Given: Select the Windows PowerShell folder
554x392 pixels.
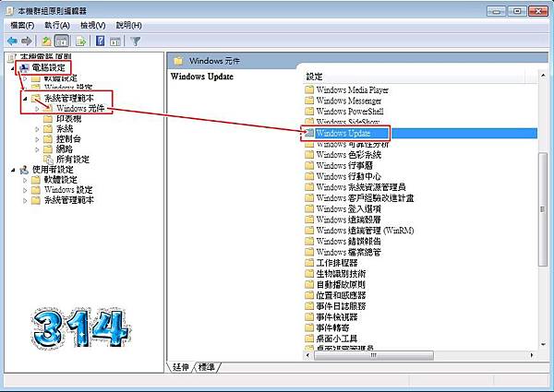Looking at the screenshot, I should coord(350,111).
